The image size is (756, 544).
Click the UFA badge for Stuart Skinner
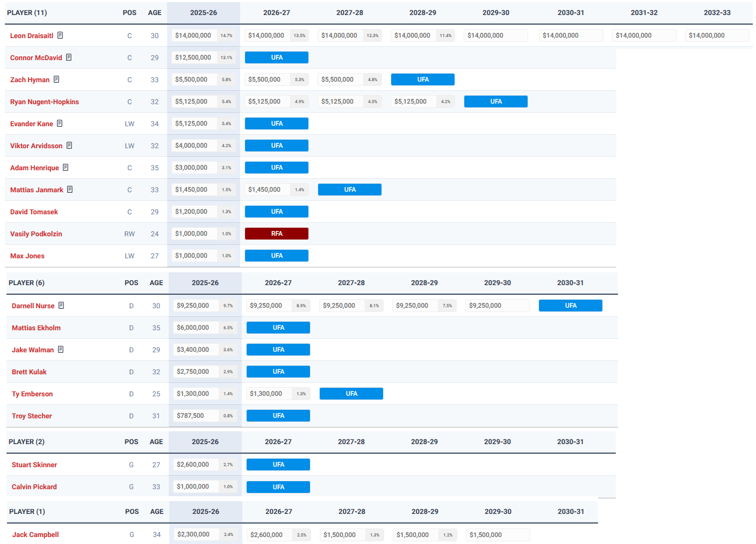278,465
